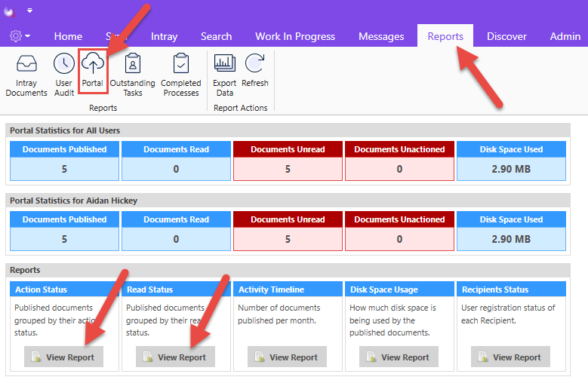Image resolution: width=588 pixels, height=386 pixels.
Task: Click the application logo icon
Action: coord(9,11)
